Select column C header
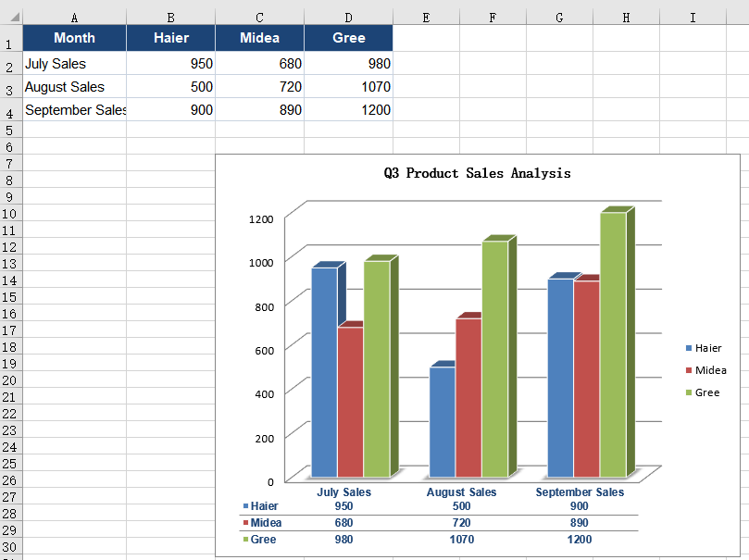This screenshot has width=749, height=560. (x=259, y=18)
